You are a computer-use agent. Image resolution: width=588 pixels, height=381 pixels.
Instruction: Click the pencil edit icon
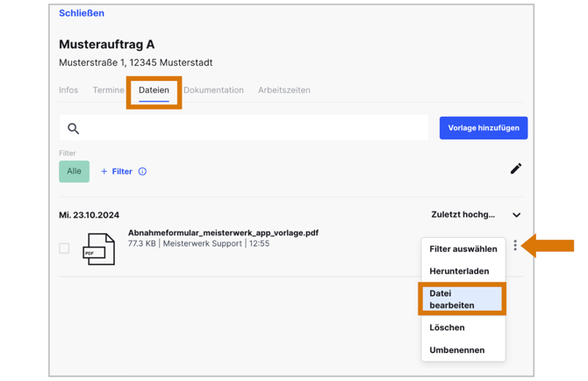(x=516, y=169)
